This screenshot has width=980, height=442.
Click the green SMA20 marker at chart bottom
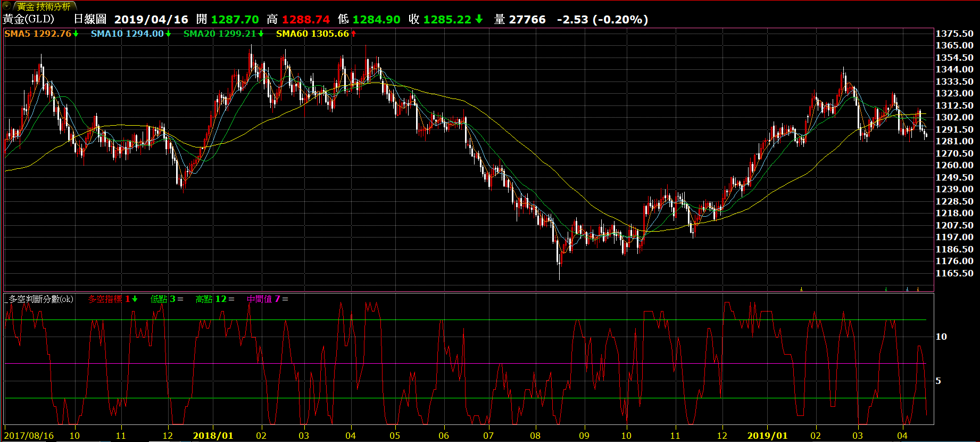[886, 289]
